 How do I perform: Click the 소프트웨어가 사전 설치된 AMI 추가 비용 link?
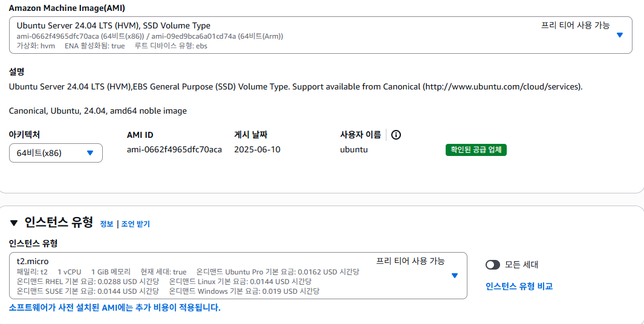click(x=114, y=308)
